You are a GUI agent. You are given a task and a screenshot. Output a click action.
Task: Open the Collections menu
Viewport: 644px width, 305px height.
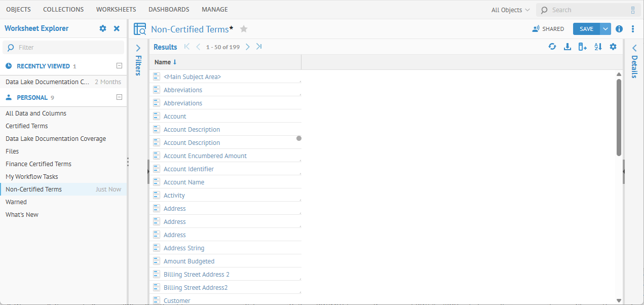coord(63,10)
